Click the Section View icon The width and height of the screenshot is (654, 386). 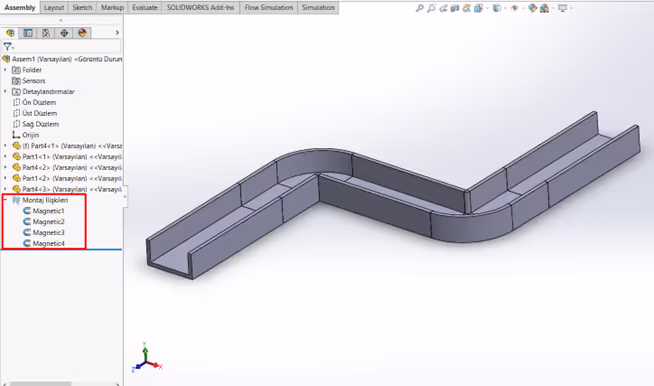click(x=455, y=8)
